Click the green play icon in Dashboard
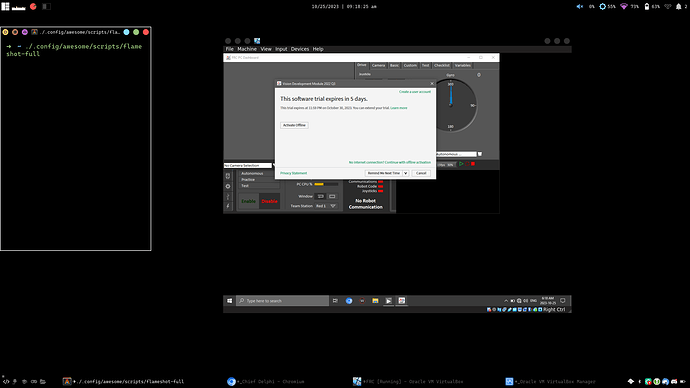The width and height of the screenshot is (690, 388). (x=461, y=164)
